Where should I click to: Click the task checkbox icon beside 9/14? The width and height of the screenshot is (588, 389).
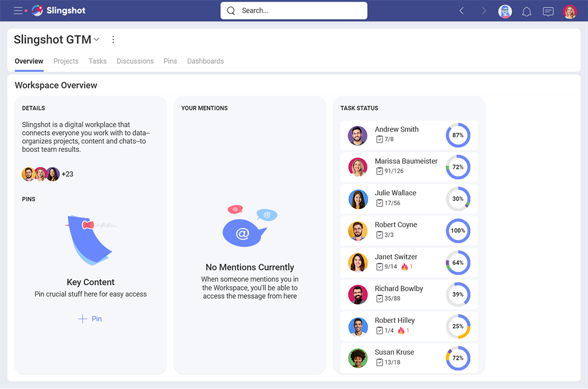(x=380, y=267)
